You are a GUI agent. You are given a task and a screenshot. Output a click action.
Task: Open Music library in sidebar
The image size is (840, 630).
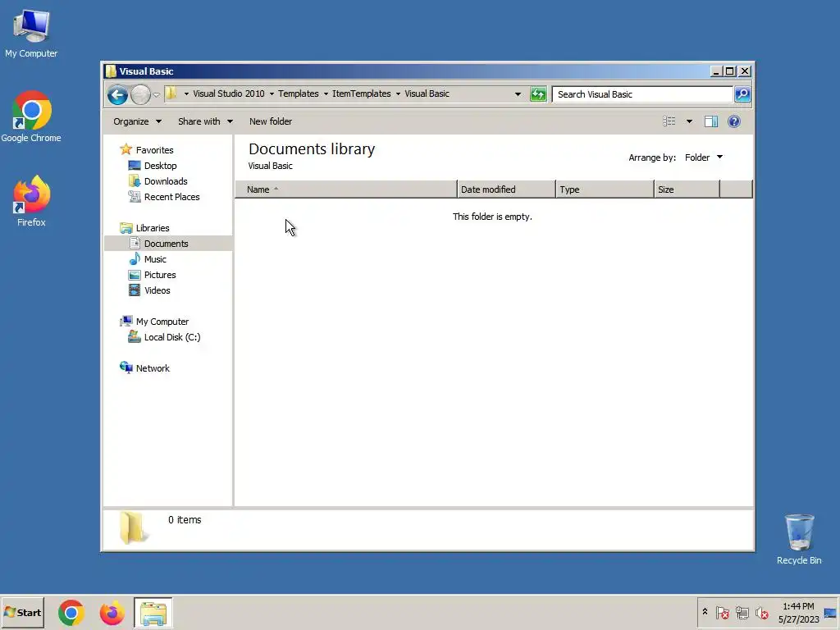pos(155,258)
